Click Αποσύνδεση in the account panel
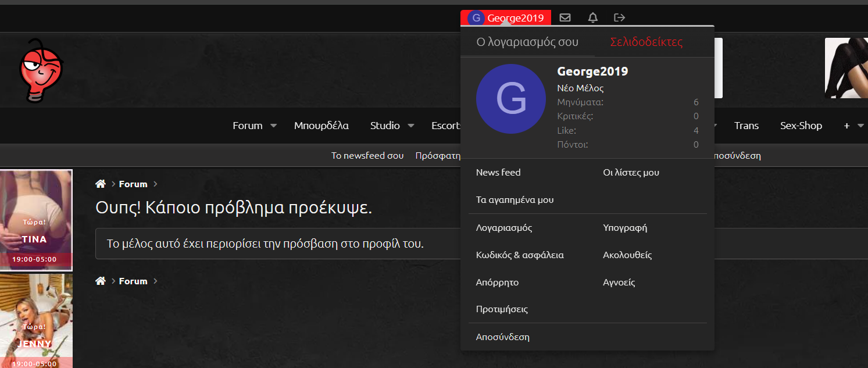868x368 pixels. (502, 337)
